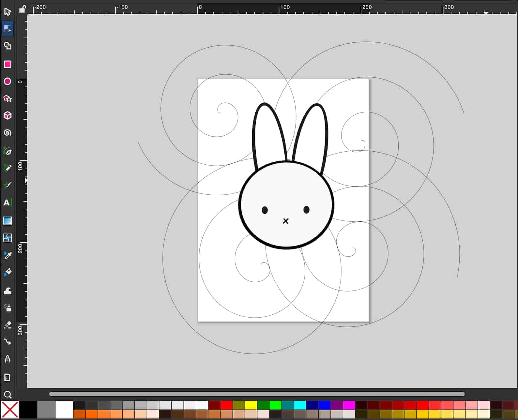Select the Spiral tool
The height and width of the screenshot is (420, 518).
pos(8,133)
